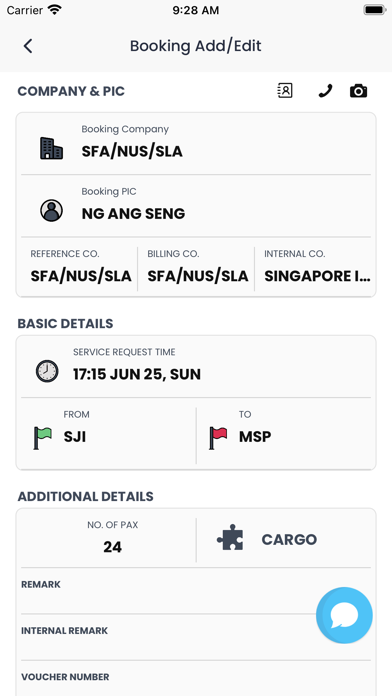
Task: Tap the phone call icon
Action: point(325,91)
